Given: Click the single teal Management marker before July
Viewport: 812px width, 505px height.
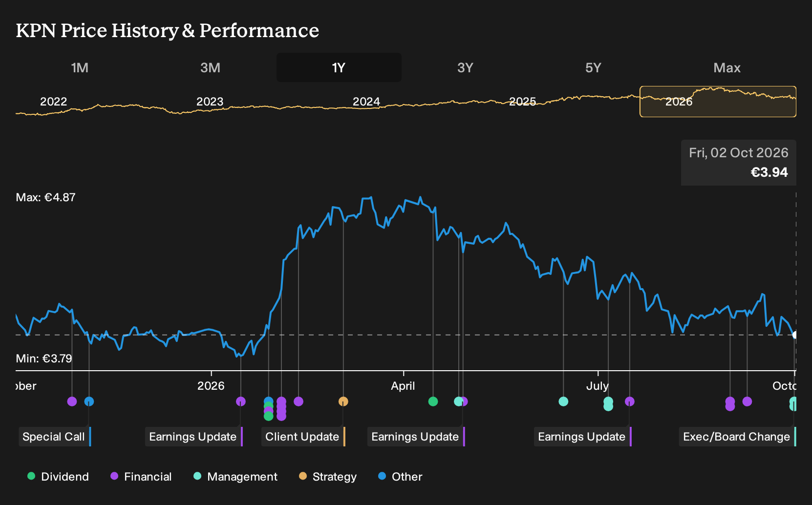Looking at the screenshot, I should [x=563, y=401].
